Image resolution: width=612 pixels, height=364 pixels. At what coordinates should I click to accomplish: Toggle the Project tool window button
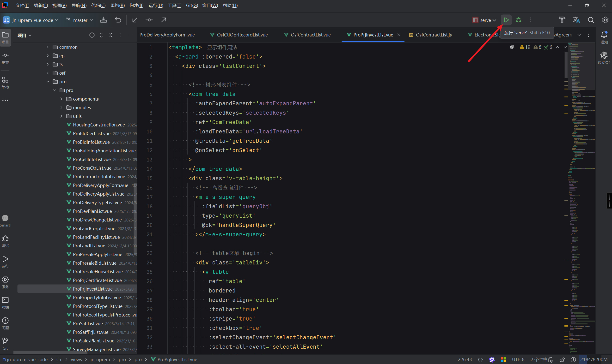click(x=5, y=37)
